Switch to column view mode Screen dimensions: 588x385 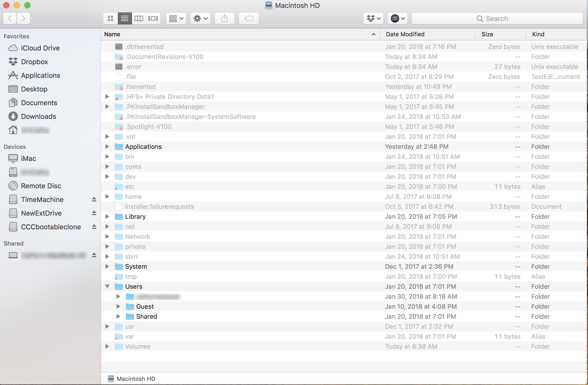(139, 18)
